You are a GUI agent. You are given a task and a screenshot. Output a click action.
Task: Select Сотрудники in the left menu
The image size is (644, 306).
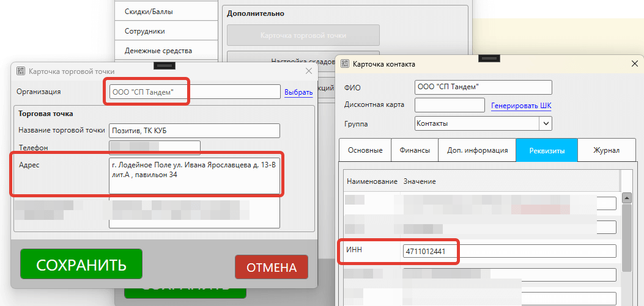point(145,31)
